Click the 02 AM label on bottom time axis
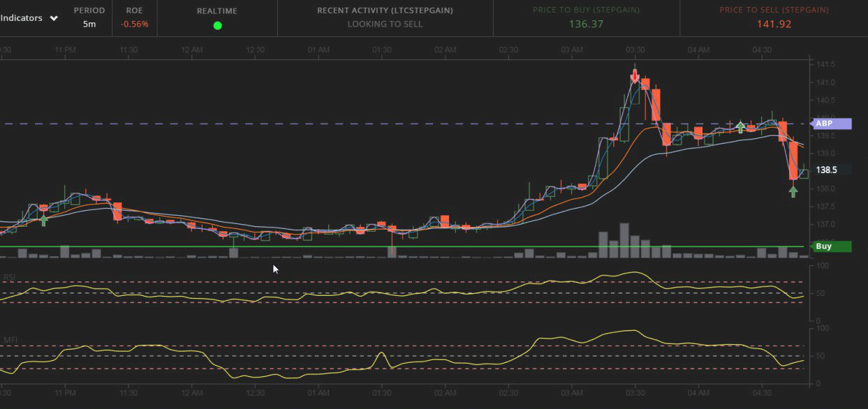This screenshot has width=868, height=409. pos(445,393)
